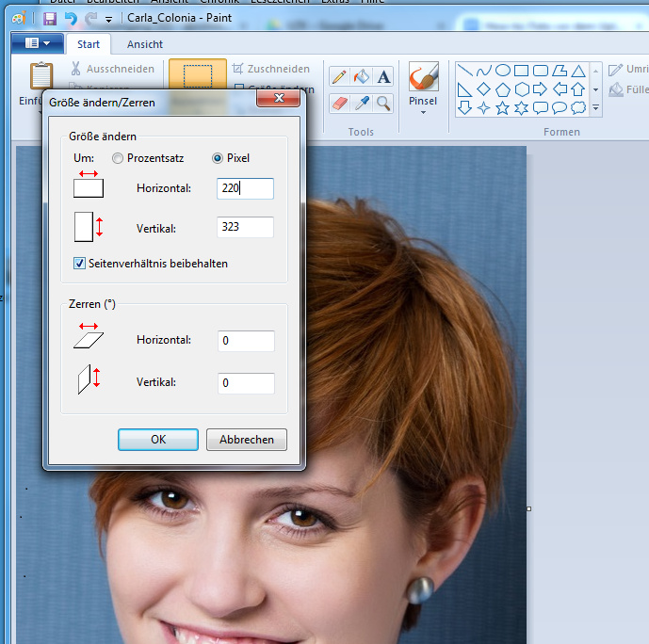Click the Save icon in quick access toolbar
This screenshot has width=649, height=644.
(50, 19)
